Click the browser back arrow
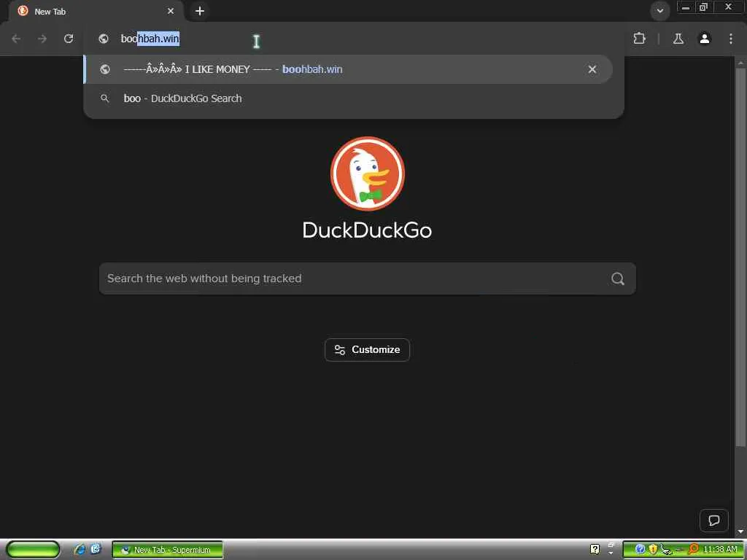Viewport: 747px width, 560px height. tap(16, 39)
